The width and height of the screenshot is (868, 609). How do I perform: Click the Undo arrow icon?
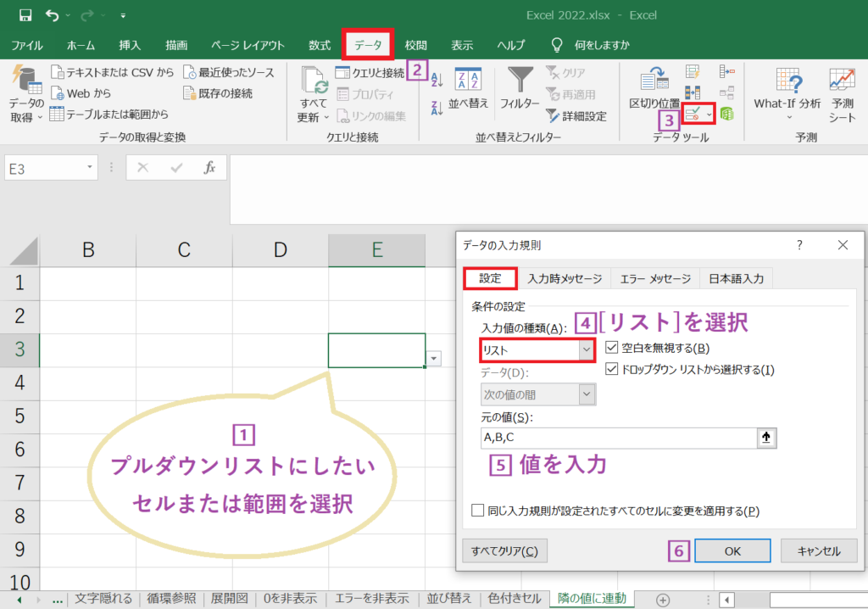click(x=52, y=15)
